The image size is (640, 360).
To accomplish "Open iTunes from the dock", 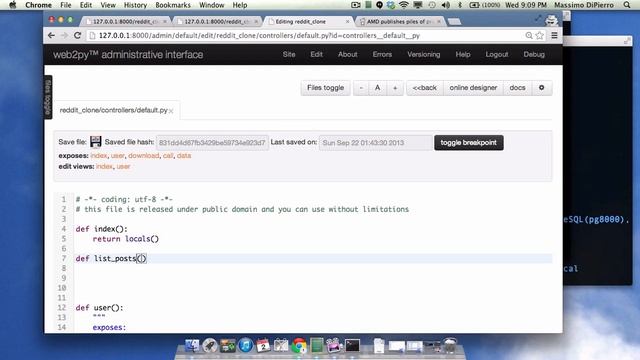I will tap(245, 346).
